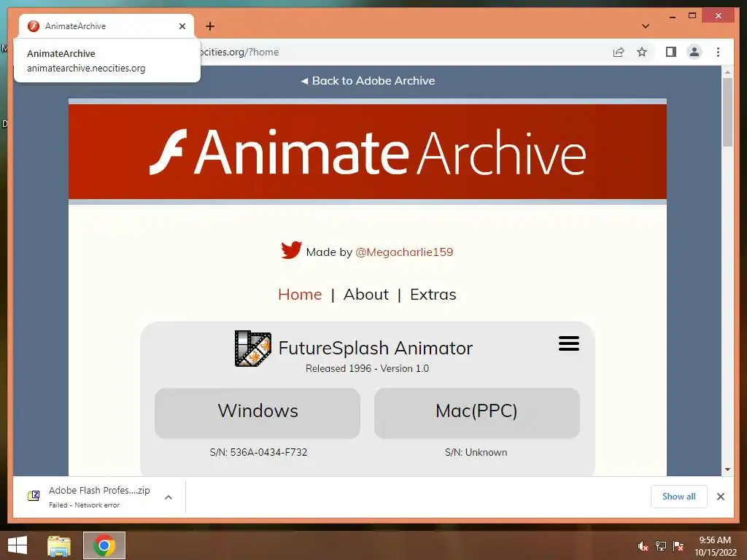Image resolution: width=747 pixels, height=560 pixels.
Task: Select the Home navigation link
Action: coord(300,295)
